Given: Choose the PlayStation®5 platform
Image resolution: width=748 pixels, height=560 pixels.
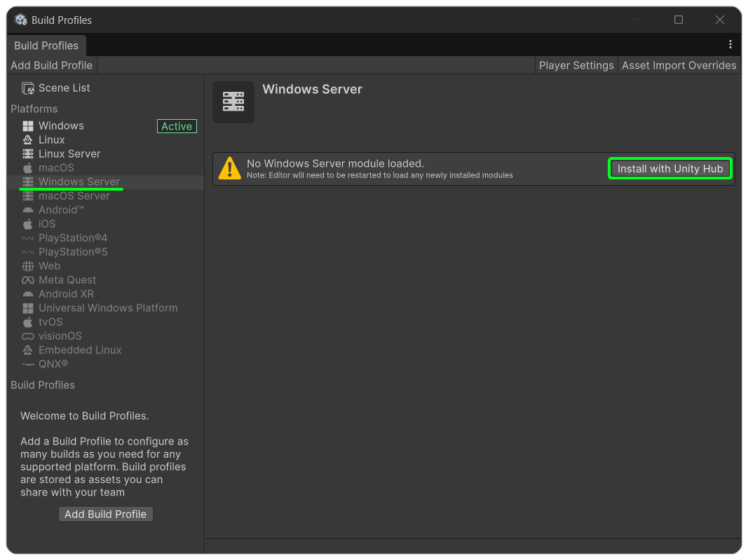Looking at the screenshot, I should (x=73, y=252).
